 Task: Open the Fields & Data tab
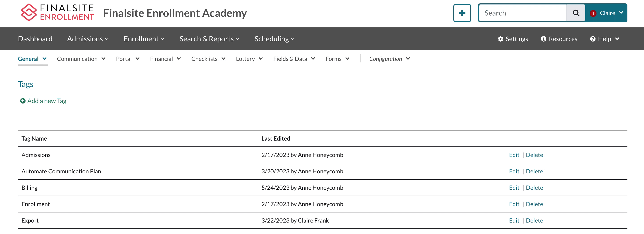(x=294, y=59)
